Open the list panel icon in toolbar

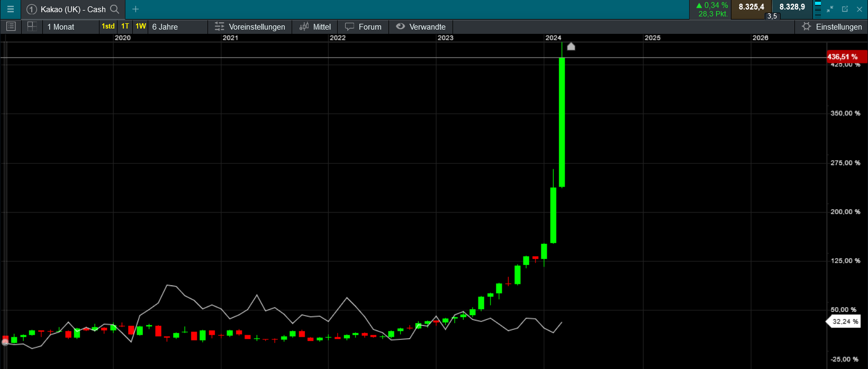pyautogui.click(x=11, y=26)
